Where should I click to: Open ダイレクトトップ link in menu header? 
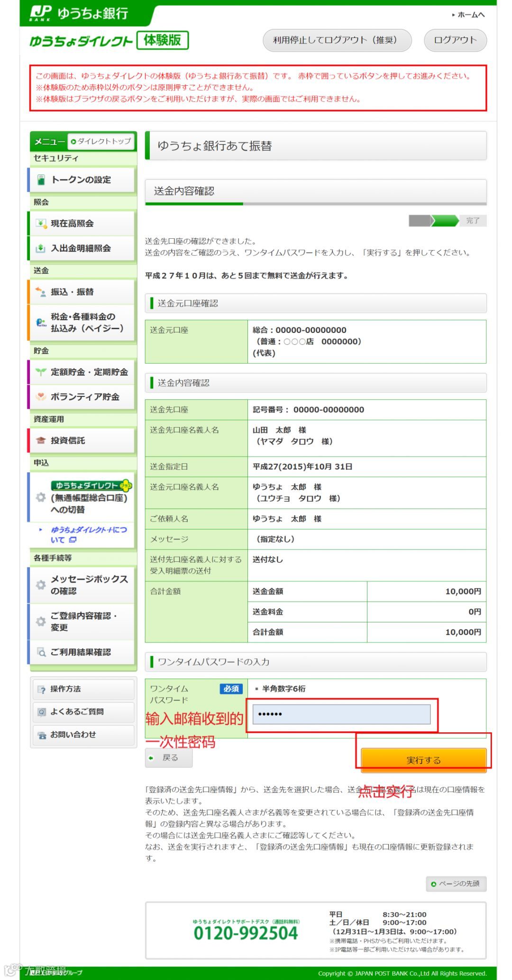coord(101,141)
